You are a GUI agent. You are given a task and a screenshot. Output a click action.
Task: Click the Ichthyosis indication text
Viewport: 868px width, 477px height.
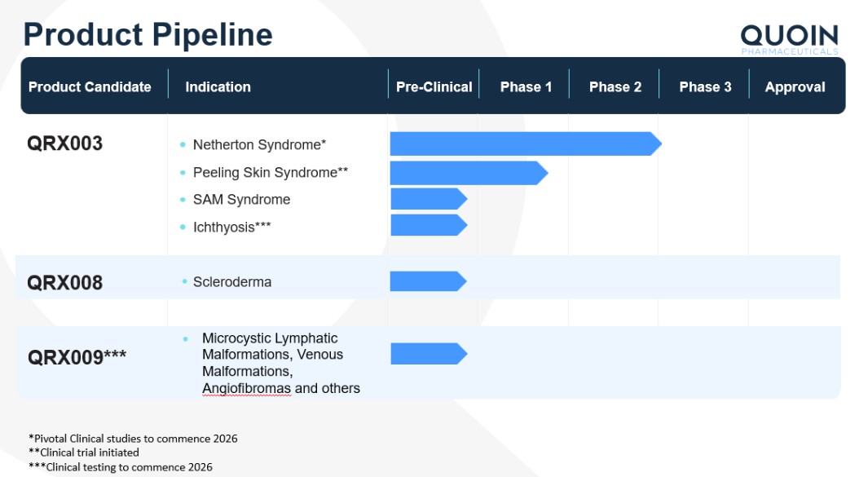click(x=231, y=227)
